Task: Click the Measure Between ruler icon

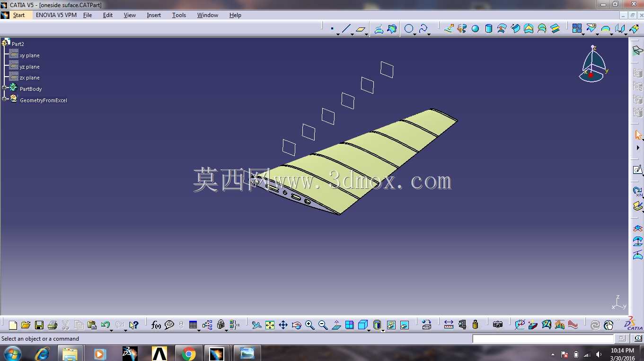Action: (x=449, y=325)
